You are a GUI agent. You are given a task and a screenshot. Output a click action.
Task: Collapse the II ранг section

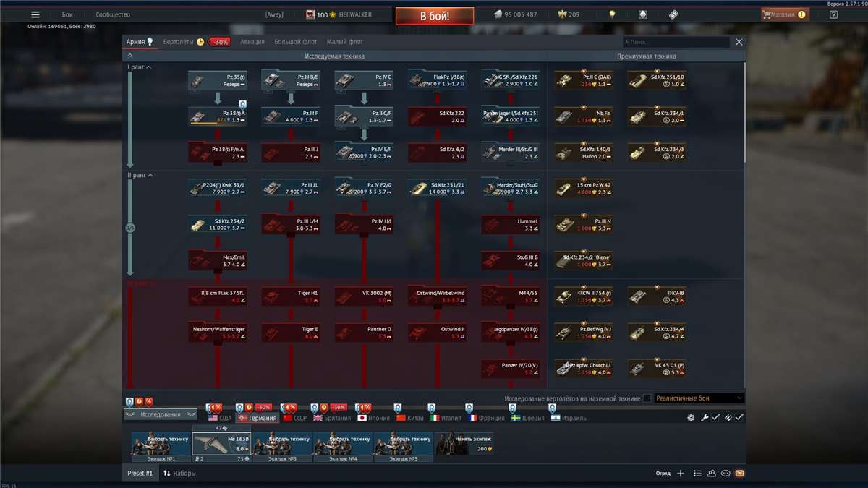click(x=139, y=175)
